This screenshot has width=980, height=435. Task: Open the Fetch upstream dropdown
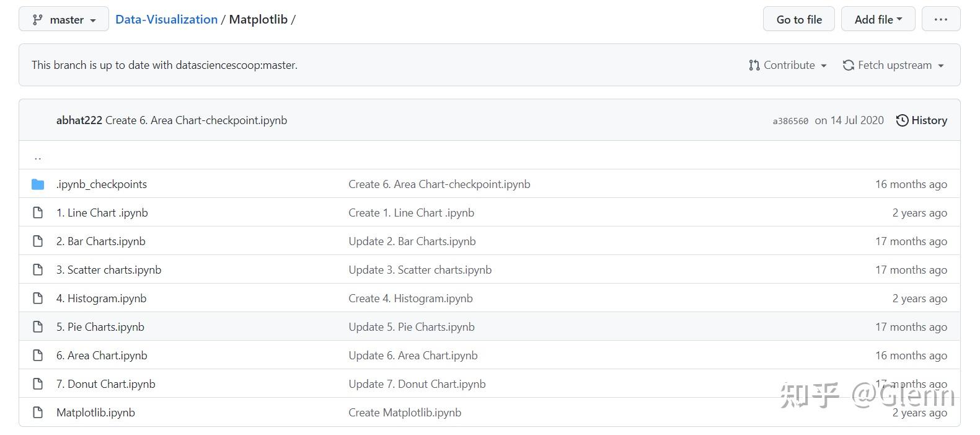pos(893,65)
